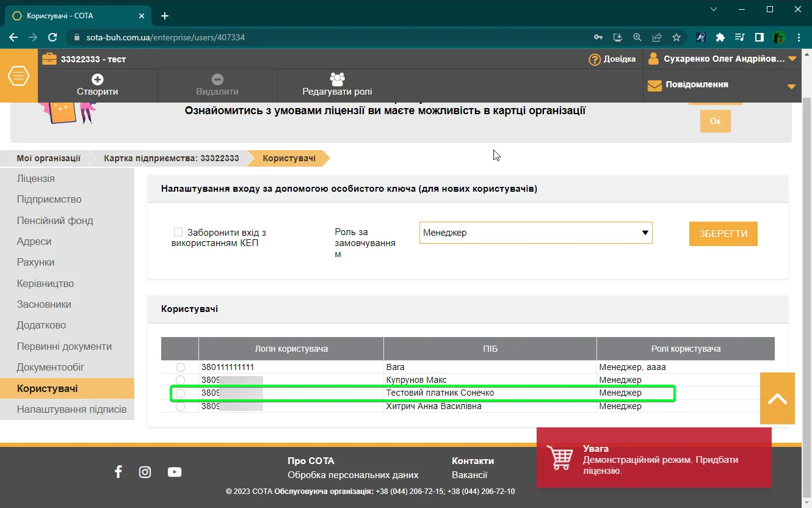The image size is (812, 508).
Task: Open the Facebook page icon
Action: pyautogui.click(x=118, y=471)
